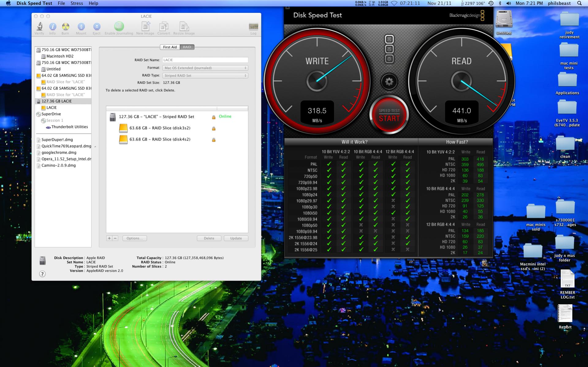Screen dimensions: 588x367
Task: Open the Report document on desktop
Action: pyautogui.click(x=565, y=317)
